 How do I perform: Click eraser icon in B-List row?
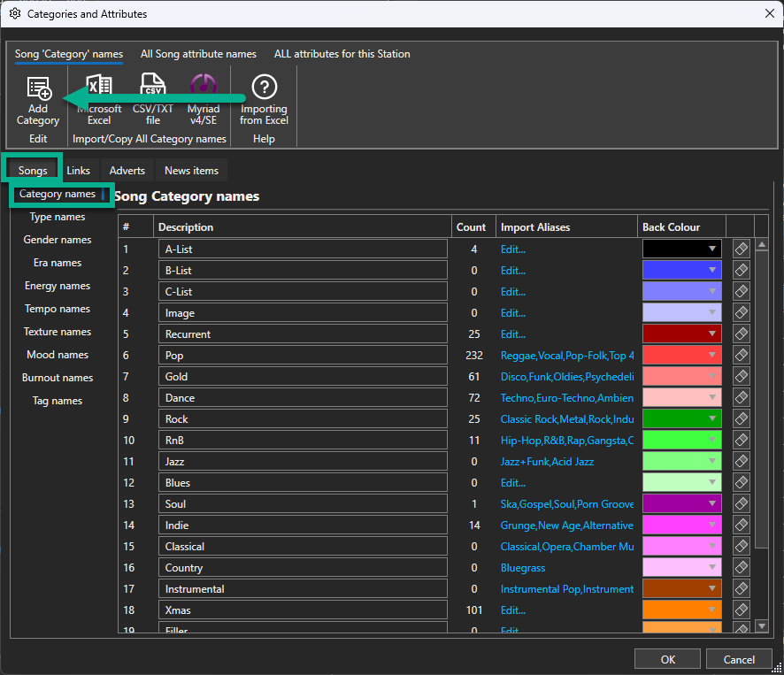(x=741, y=270)
